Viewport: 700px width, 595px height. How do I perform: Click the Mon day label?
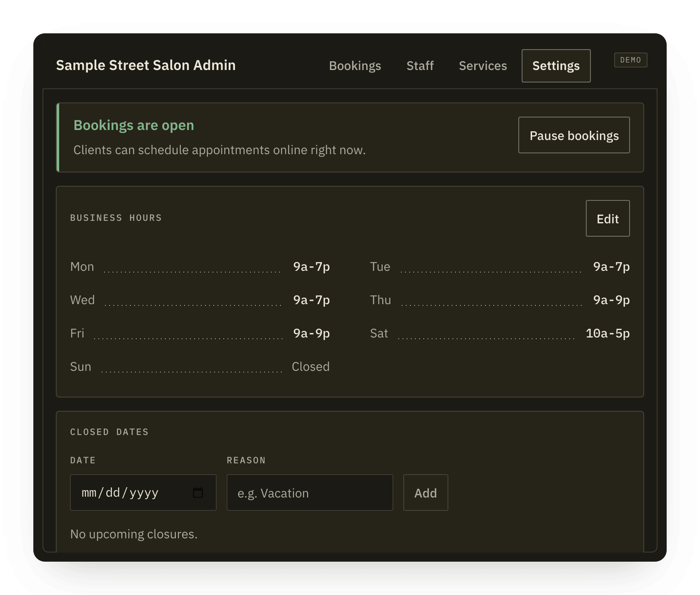(x=82, y=267)
